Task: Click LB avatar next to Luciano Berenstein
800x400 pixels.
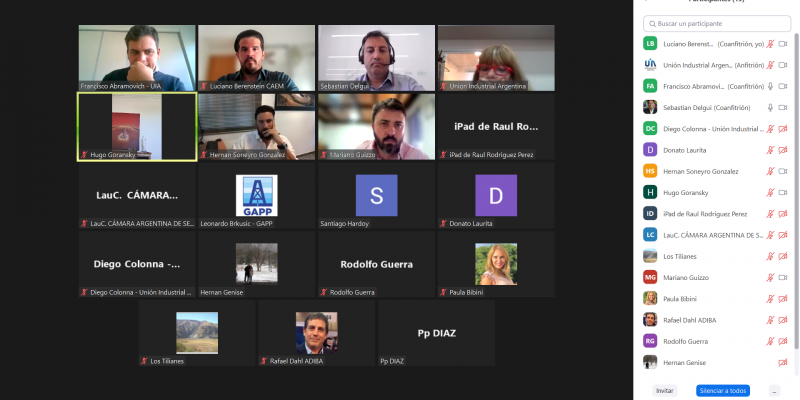Action: coord(650,44)
